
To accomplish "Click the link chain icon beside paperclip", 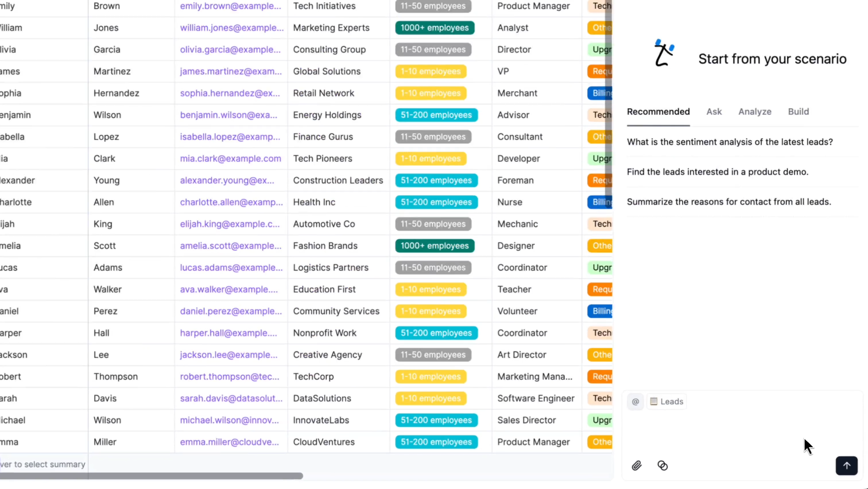I will (662, 466).
